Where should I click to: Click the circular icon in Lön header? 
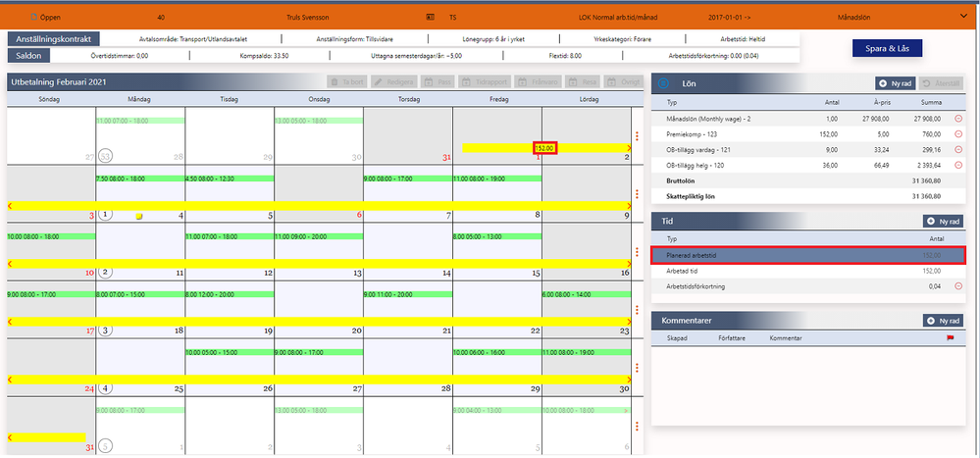pos(663,82)
